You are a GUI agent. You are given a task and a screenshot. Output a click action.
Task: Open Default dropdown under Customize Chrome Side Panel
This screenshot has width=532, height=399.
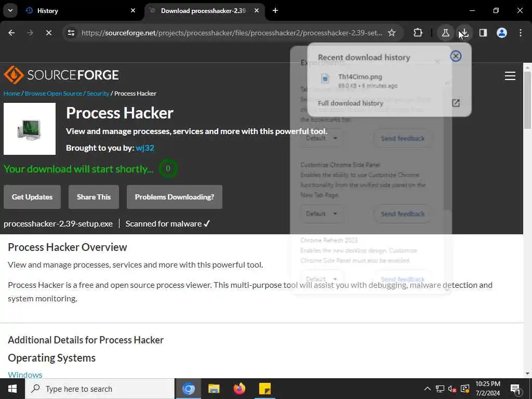point(321,214)
